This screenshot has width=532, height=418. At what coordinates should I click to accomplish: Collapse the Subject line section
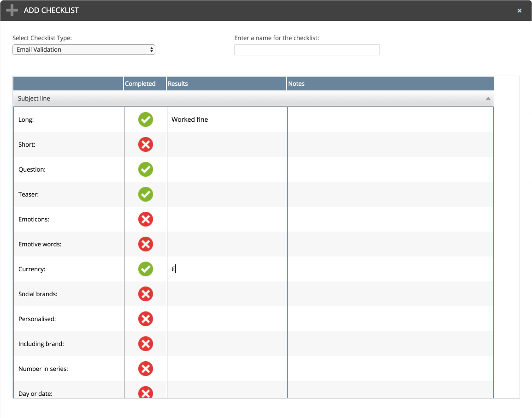(x=253, y=99)
